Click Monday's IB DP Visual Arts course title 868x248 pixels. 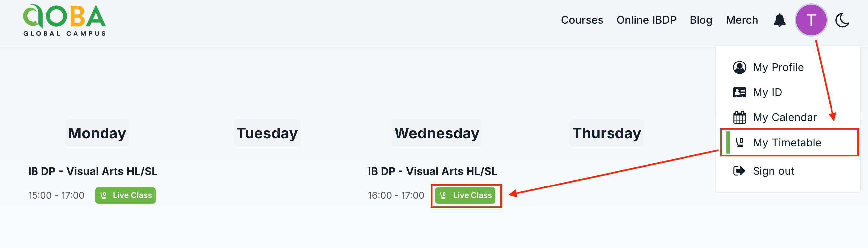(x=93, y=171)
